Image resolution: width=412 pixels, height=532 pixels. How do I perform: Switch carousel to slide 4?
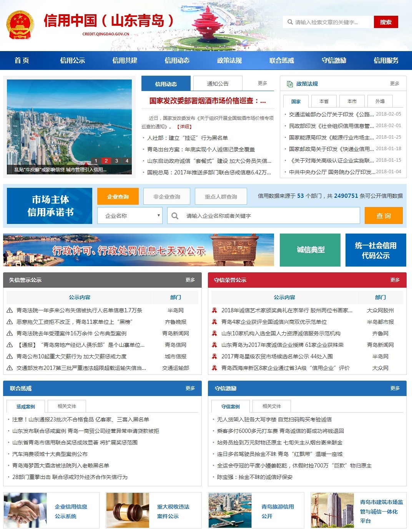(x=127, y=161)
